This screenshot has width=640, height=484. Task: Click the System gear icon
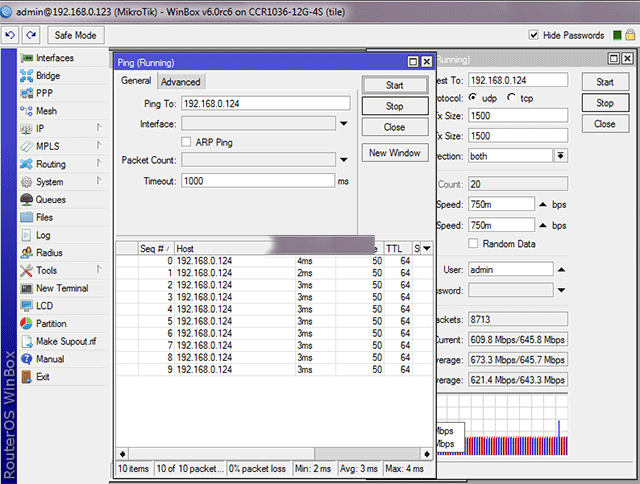(x=27, y=182)
